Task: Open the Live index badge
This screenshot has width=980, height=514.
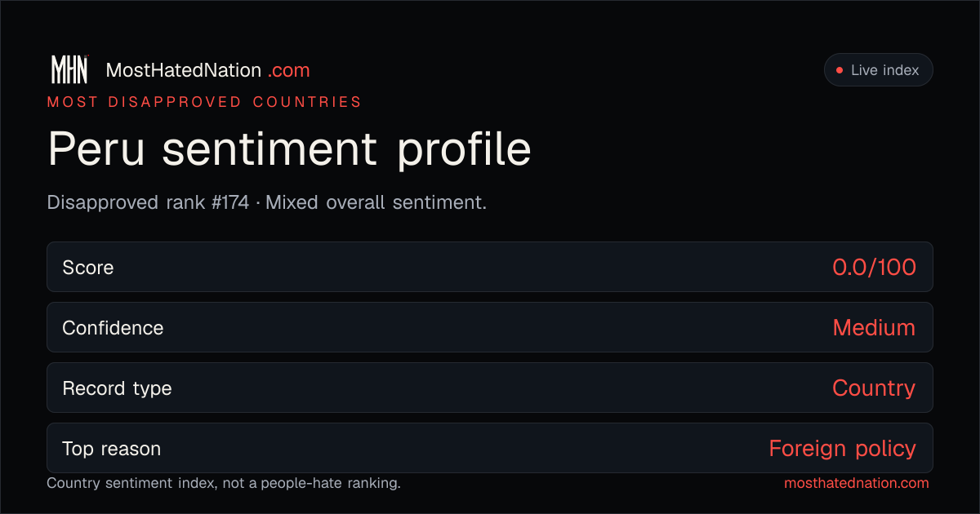Action: (x=878, y=70)
